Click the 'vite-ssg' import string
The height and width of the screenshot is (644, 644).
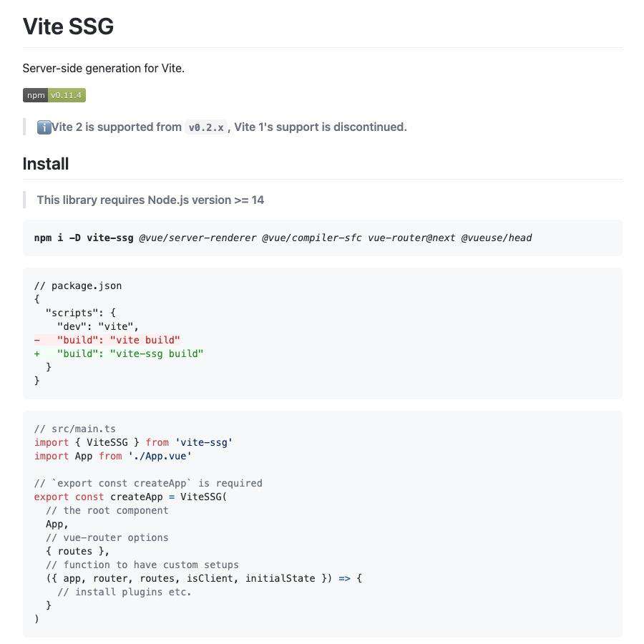(x=204, y=442)
